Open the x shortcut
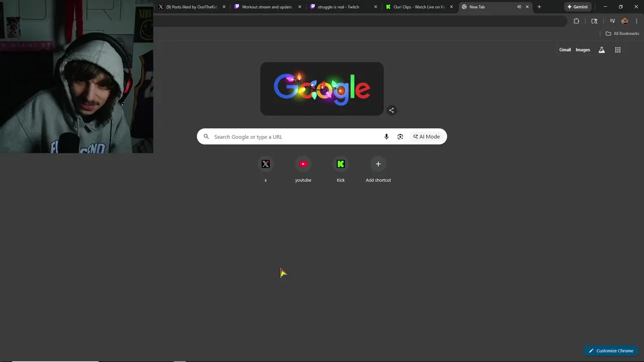 (266, 169)
